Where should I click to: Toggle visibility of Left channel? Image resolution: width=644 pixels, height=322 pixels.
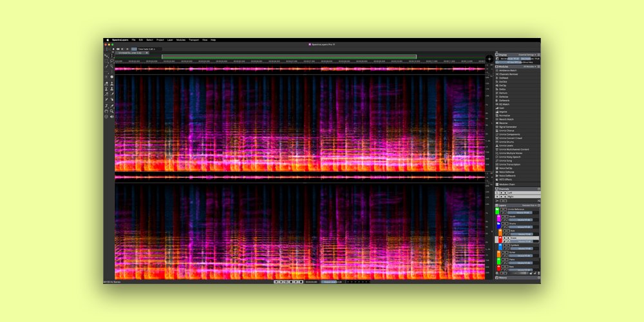501,193
